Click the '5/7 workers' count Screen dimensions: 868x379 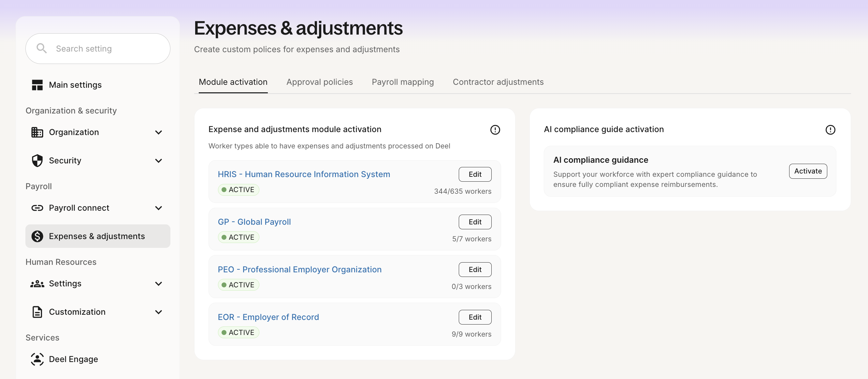471,238
